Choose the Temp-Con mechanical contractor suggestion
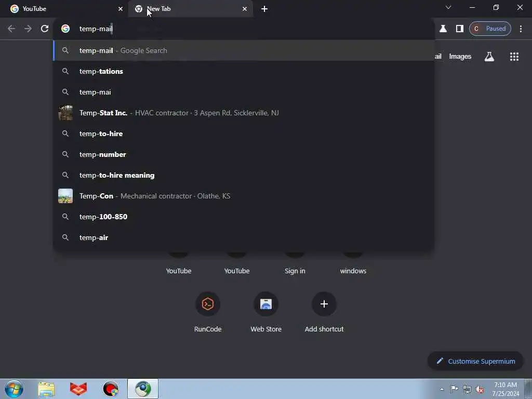This screenshot has width=532, height=399. [244, 196]
